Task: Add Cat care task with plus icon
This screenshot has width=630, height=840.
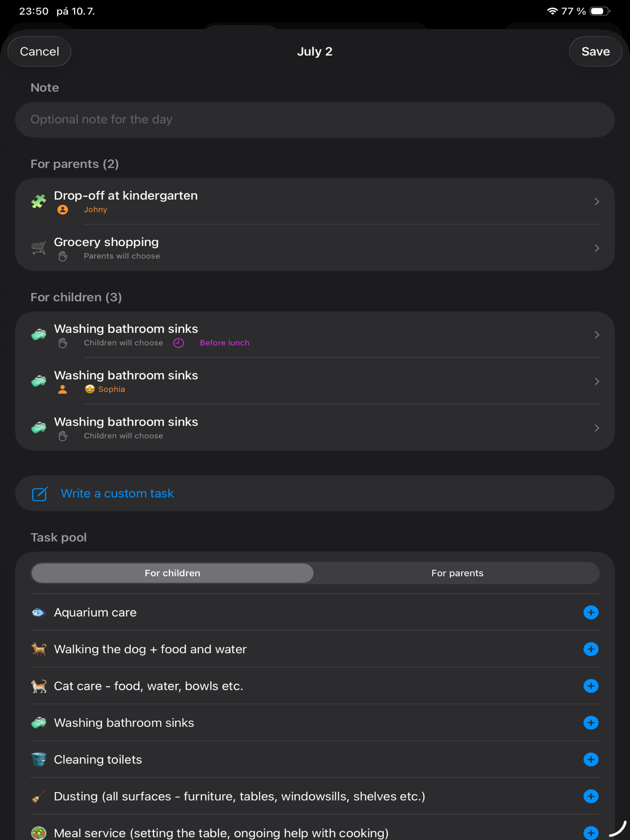Action: [591, 686]
